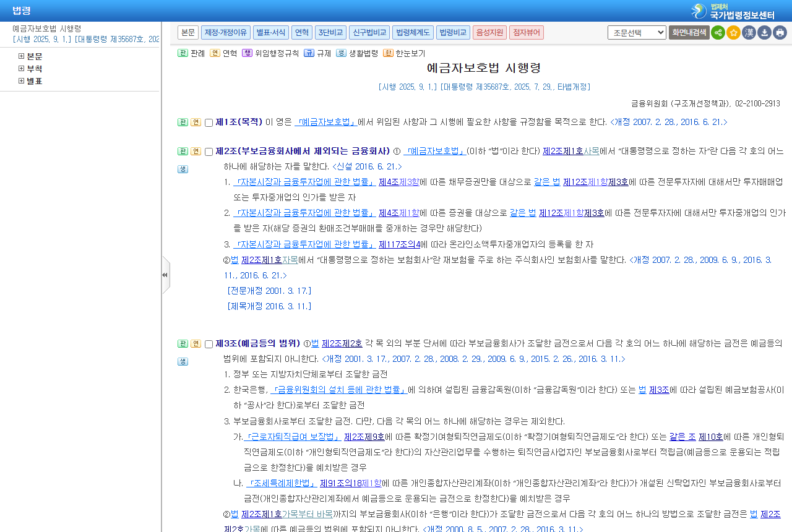Toggle Hanja display with the 漢 icon
This screenshot has width=792, height=532.
click(x=749, y=32)
